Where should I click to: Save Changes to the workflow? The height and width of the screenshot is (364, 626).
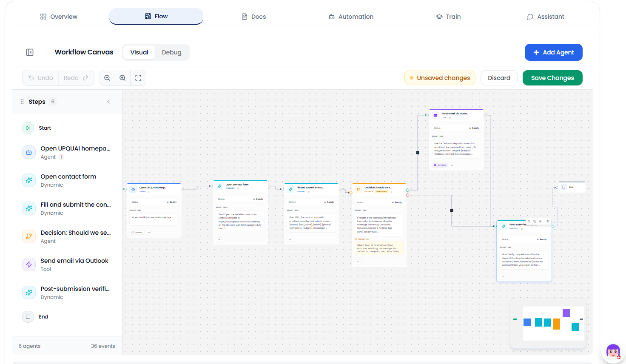[552, 78]
